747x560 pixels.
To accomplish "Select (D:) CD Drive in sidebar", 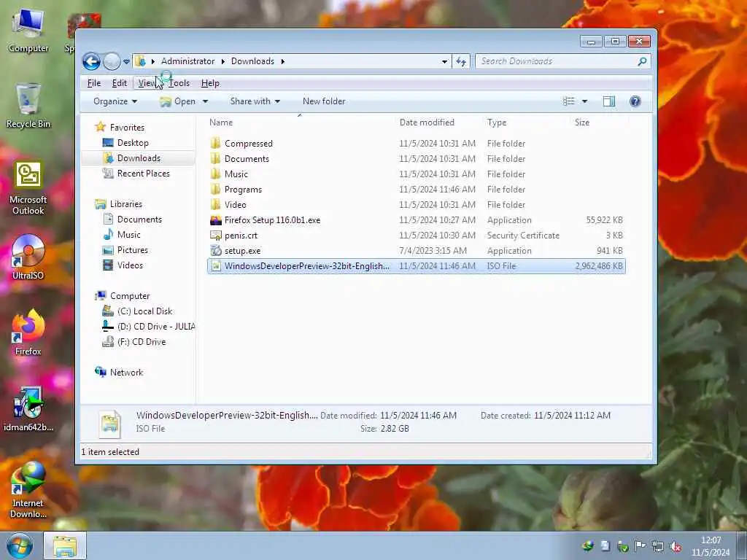I will pos(156,327).
